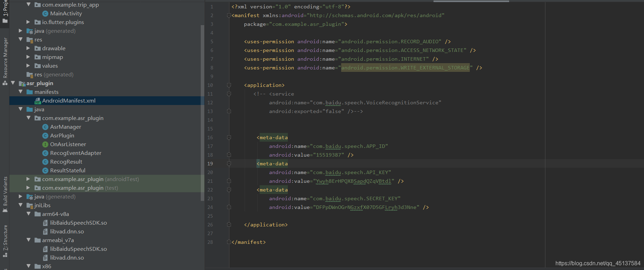Click line number 19 in the gutter
This screenshot has width=644, height=270.
pos(210,164)
